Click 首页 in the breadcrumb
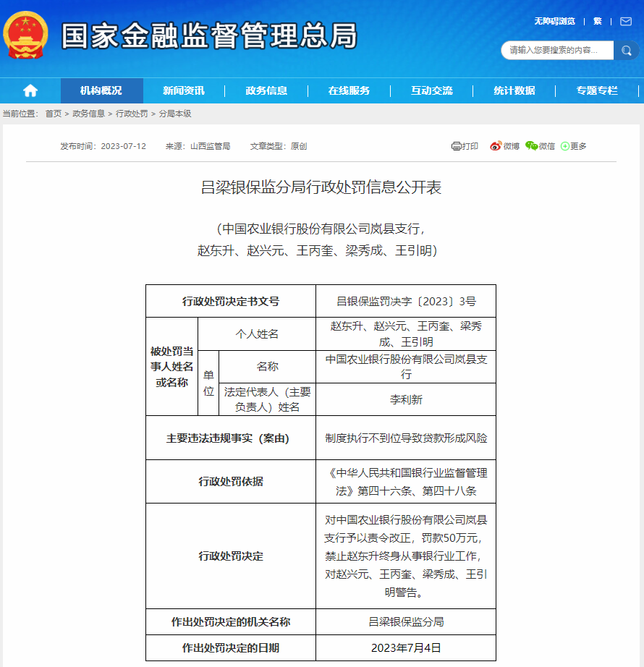Screen dimensions: 644x667 (x=54, y=114)
